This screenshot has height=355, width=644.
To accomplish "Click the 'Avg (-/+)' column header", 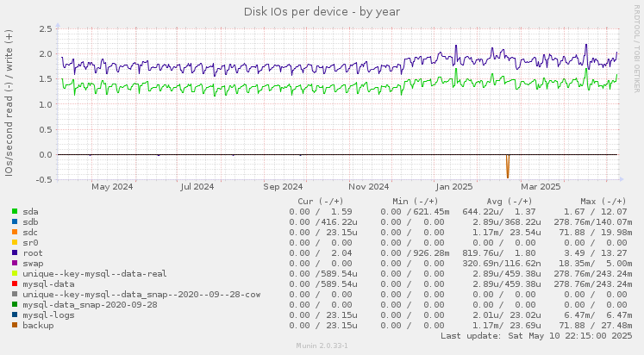I will pos(510,201).
